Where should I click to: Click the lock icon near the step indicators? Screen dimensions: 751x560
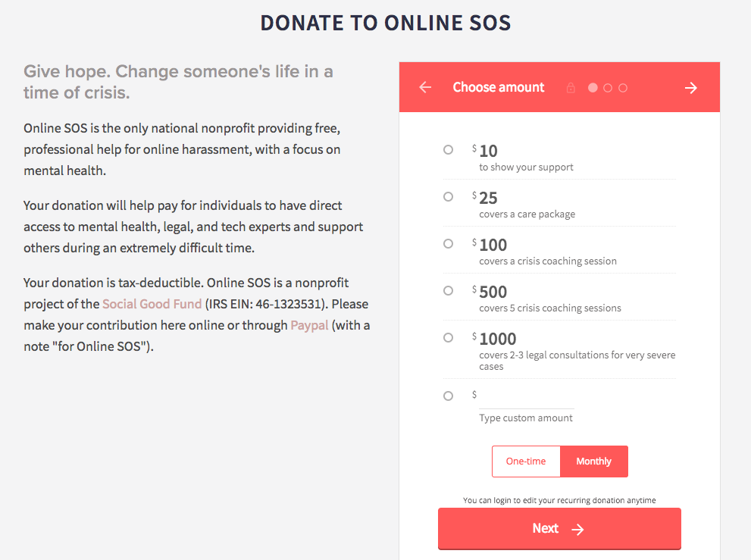click(571, 88)
